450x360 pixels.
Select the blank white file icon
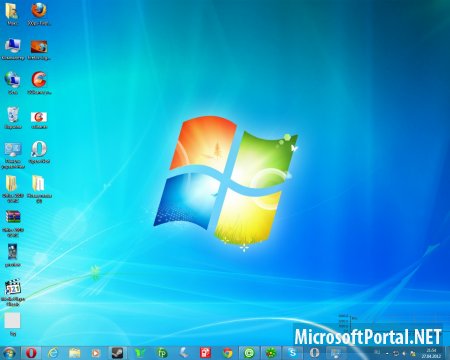pos(12,324)
